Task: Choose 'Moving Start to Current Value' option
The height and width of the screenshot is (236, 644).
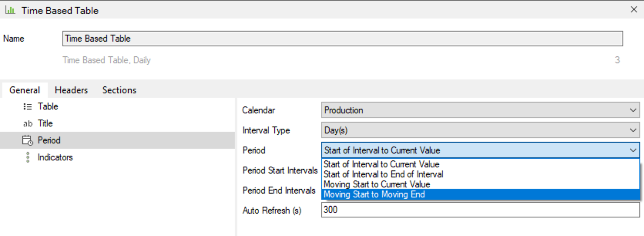Action: pyautogui.click(x=480, y=184)
